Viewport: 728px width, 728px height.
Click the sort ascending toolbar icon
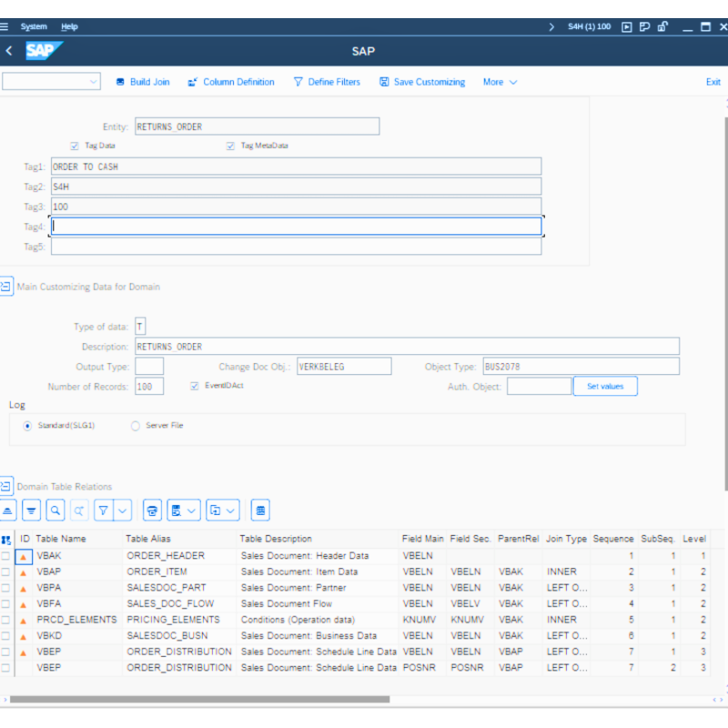[x=7, y=511]
